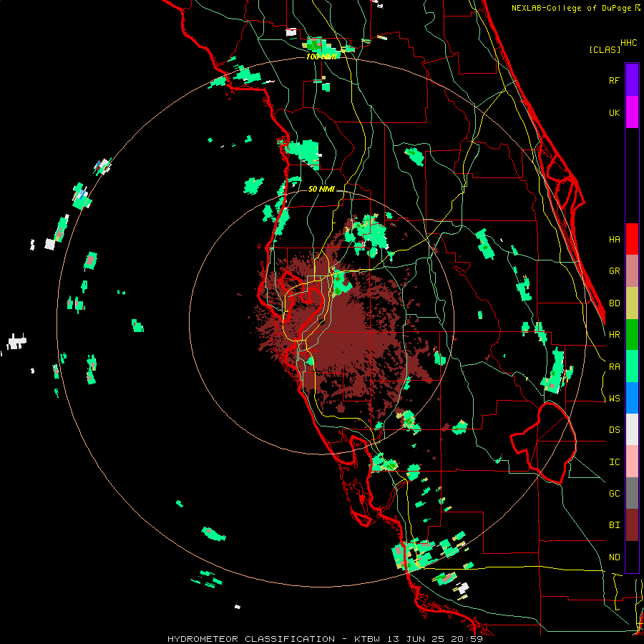644x644 pixels.
Task: Click the HA legend label
Action: pyautogui.click(x=614, y=240)
